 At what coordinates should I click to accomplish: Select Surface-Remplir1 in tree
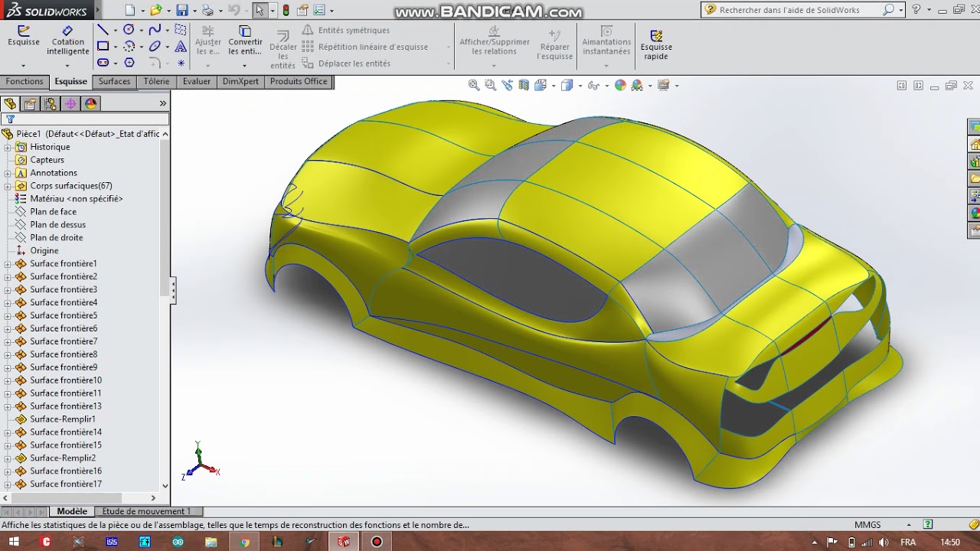point(63,419)
